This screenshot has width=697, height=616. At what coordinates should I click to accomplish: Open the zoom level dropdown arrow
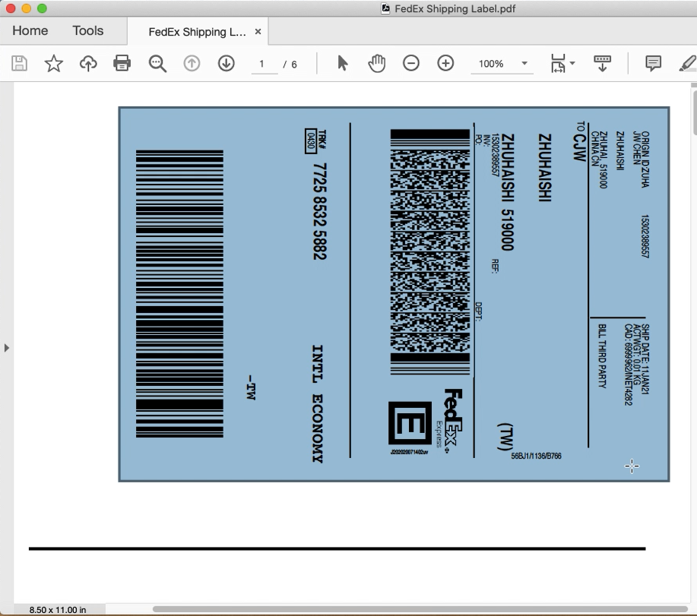tap(524, 63)
